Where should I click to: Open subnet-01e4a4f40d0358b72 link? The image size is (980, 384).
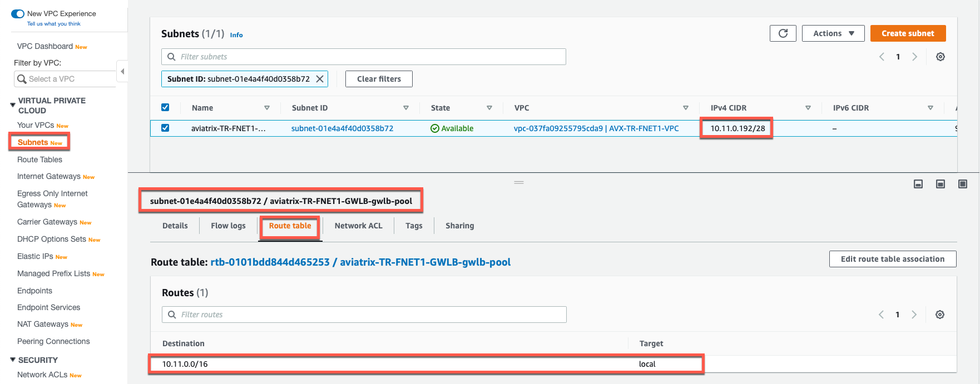[343, 128]
